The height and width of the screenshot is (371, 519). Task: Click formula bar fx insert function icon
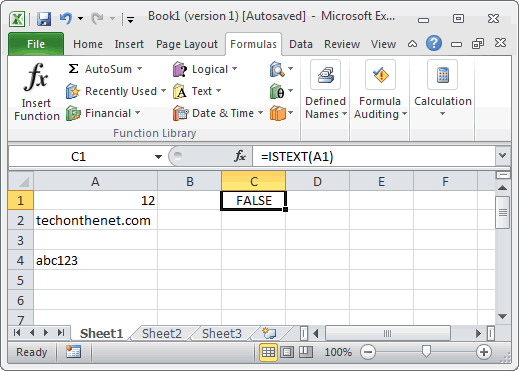click(x=240, y=156)
